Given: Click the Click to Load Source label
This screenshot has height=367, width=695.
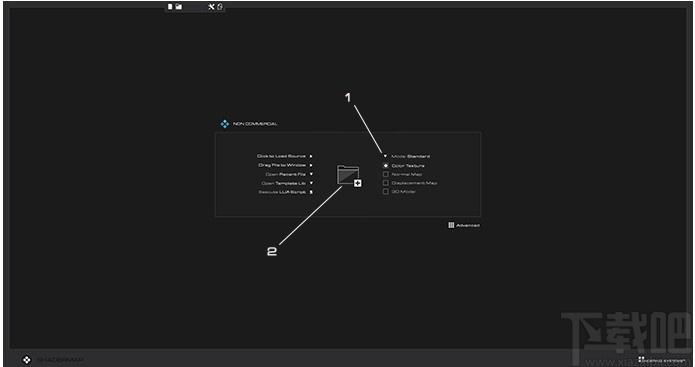Looking at the screenshot, I should [281, 156].
